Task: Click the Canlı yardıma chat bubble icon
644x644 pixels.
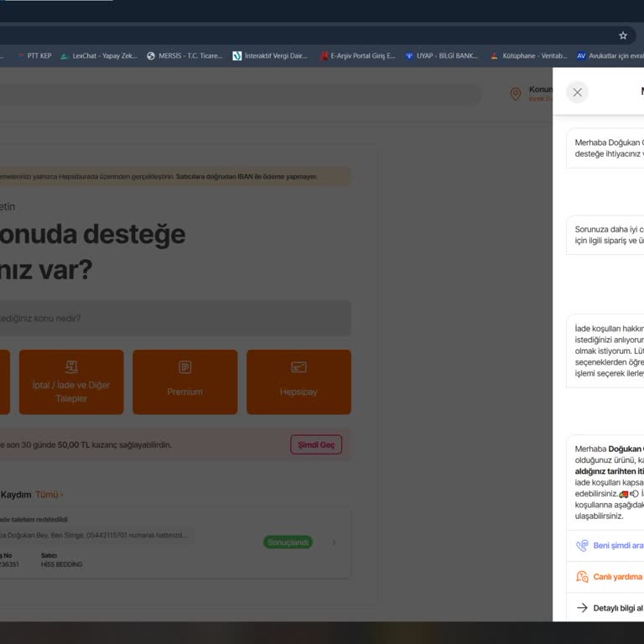Action: point(582,576)
